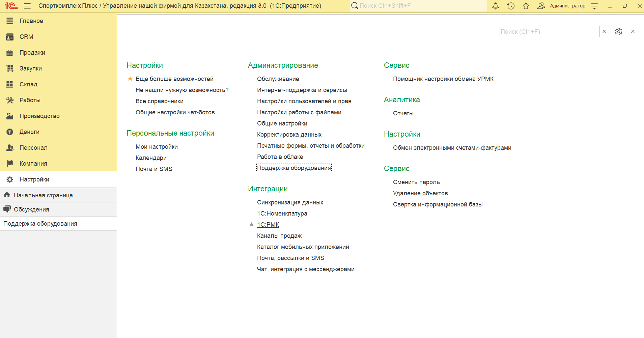Image resolution: width=644 pixels, height=338 pixels.
Task: Open favorites star icon in title bar
Action: (526, 6)
